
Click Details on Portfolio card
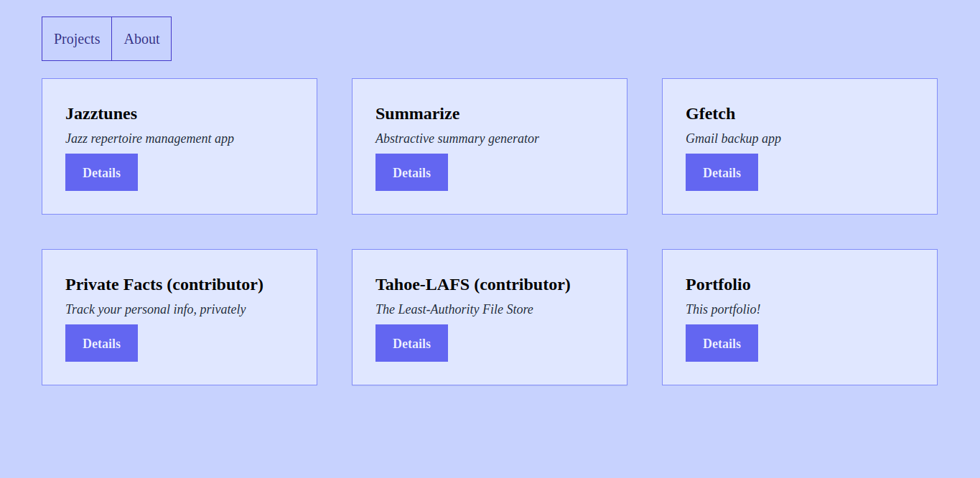722,343
